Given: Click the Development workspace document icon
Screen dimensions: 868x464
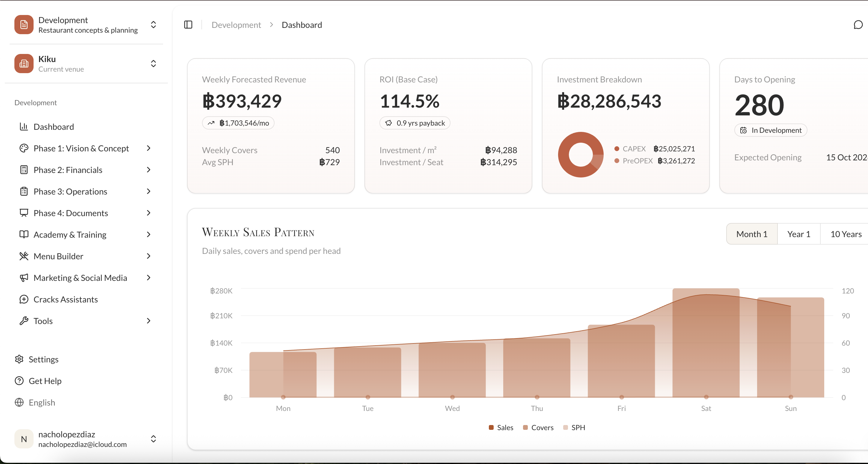Looking at the screenshot, I should (x=24, y=25).
